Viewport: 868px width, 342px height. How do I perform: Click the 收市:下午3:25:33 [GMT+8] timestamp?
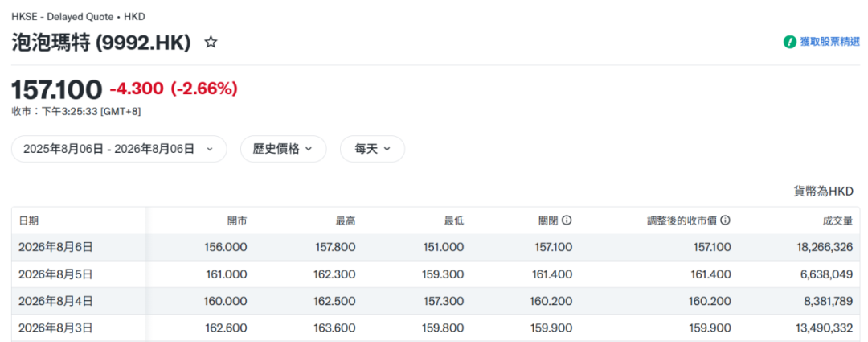[76, 111]
